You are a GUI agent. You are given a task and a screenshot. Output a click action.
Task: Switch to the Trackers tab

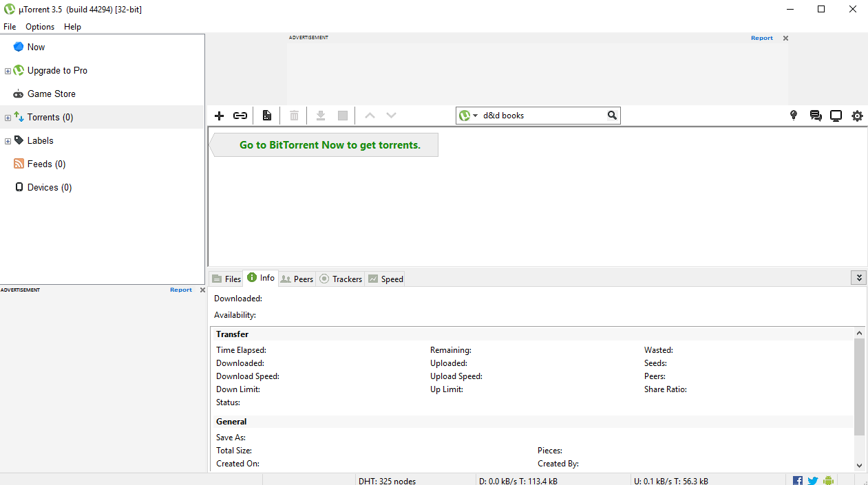click(x=341, y=279)
